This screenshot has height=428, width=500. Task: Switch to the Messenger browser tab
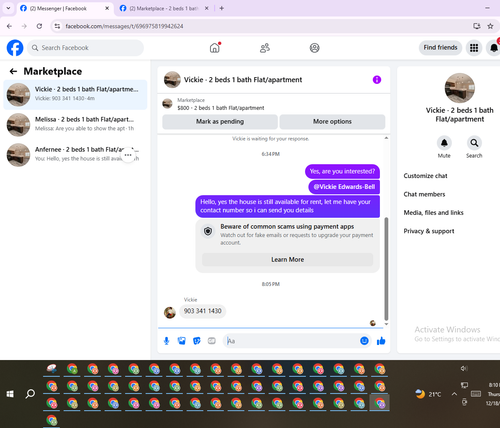(x=63, y=8)
